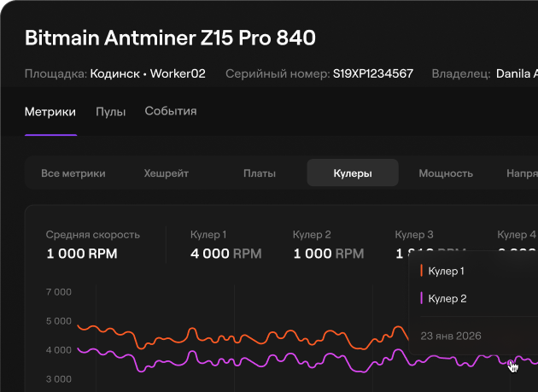Open the События tab
Image resolution: width=538 pixels, height=392 pixels.
171,111
